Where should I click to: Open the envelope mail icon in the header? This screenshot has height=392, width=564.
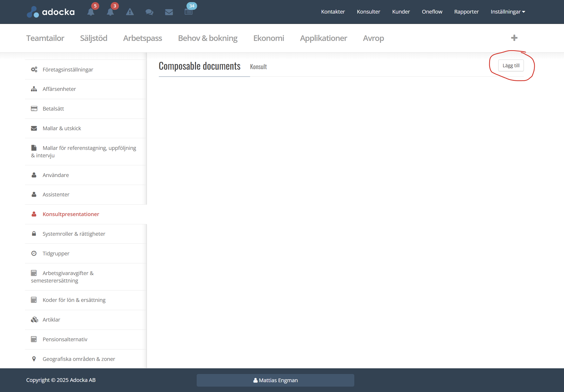pyautogui.click(x=169, y=12)
